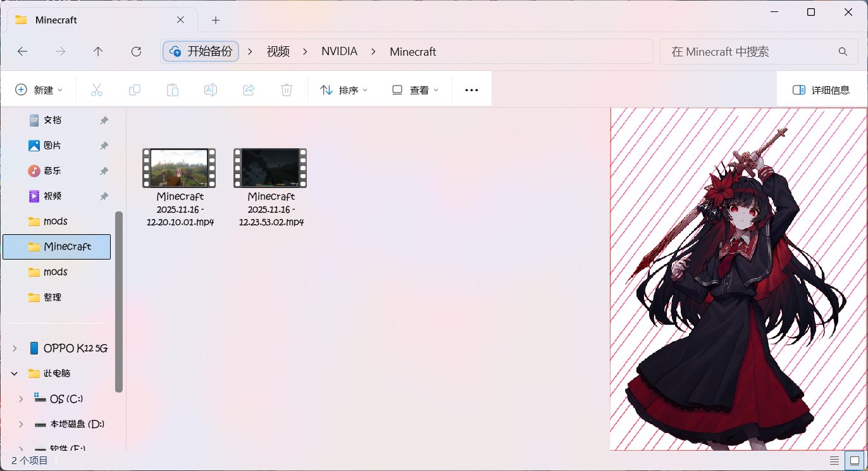The image size is (868, 471).
Task: Expand the OPPO K12 5G tree node
Action: point(15,348)
